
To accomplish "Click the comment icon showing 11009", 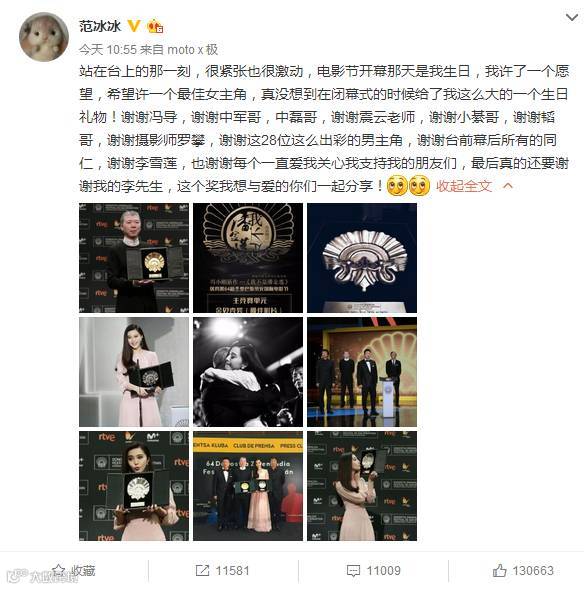I will (353, 571).
